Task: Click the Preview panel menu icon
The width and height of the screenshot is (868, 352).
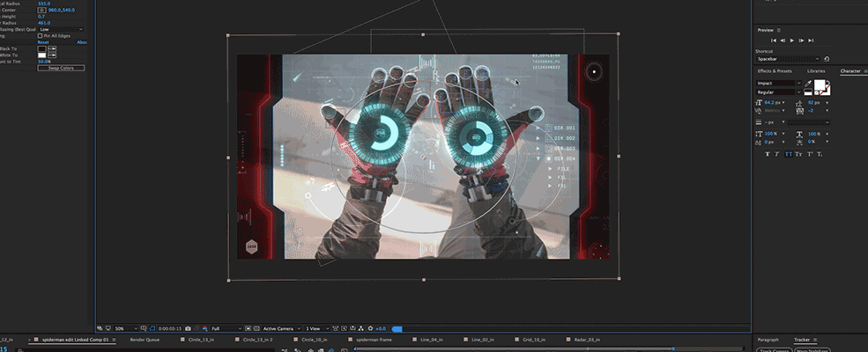Action: click(778, 30)
